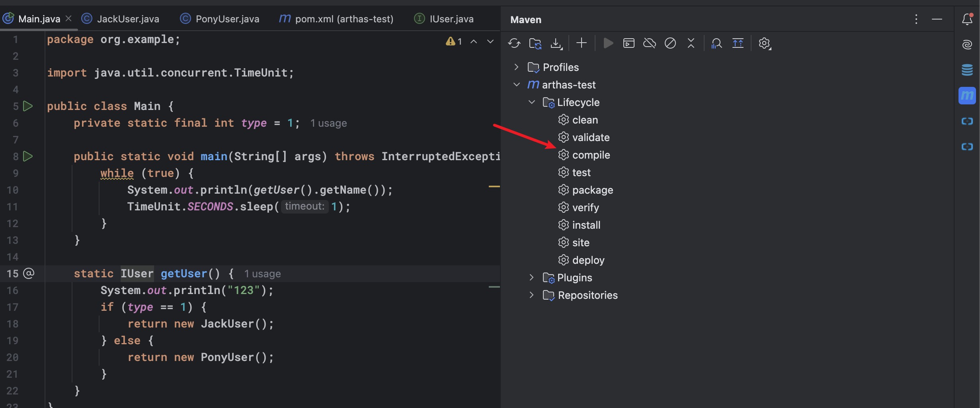The height and width of the screenshot is (408, 980).
Task: Go to next highlighted problem
Action: 490,41
